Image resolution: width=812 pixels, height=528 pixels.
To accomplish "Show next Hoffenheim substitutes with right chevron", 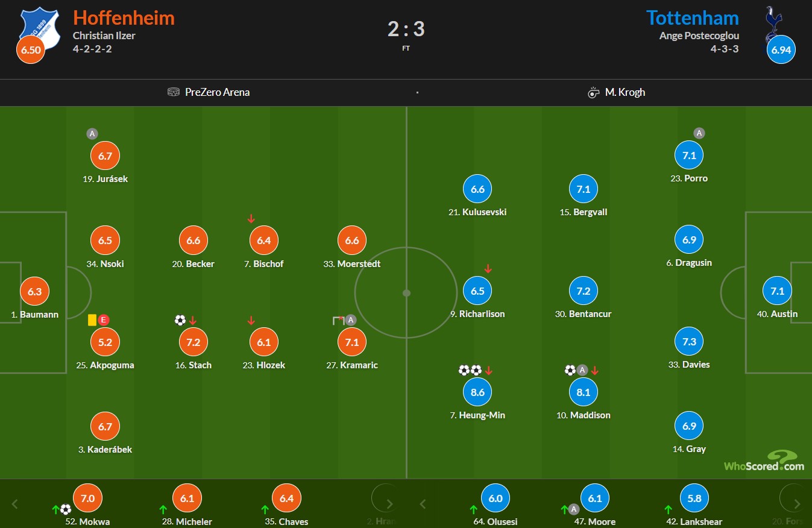I will click(x=389, y=504).
